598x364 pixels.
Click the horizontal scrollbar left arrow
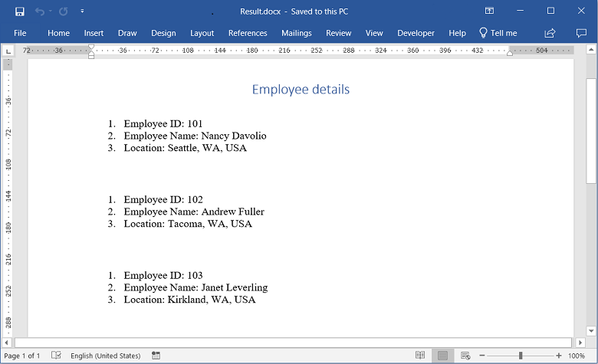[x=6, y=343]
